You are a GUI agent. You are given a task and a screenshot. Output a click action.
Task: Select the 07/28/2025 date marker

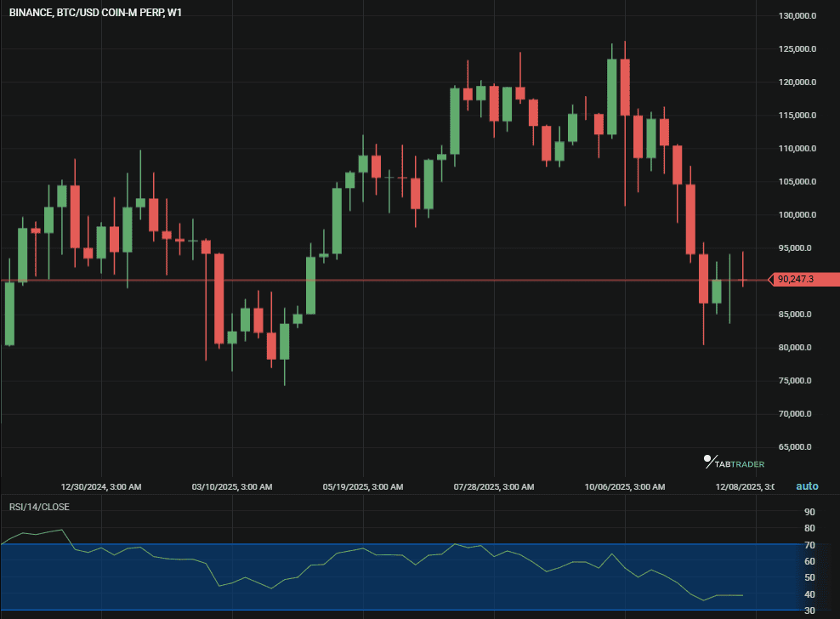click(x=494, y=487)
